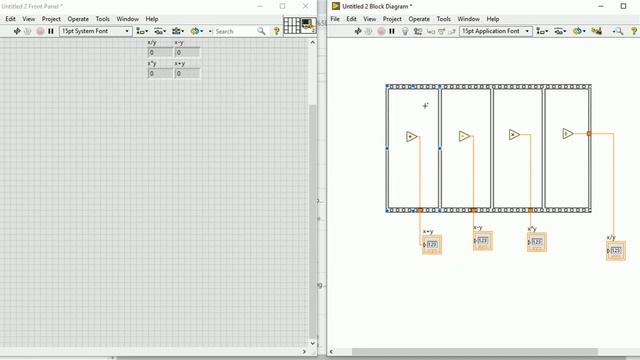Select the x*y indicator terminal
The width and height of the screenshot is (640, 360).
pyautogui.click(x=536, y=242)
